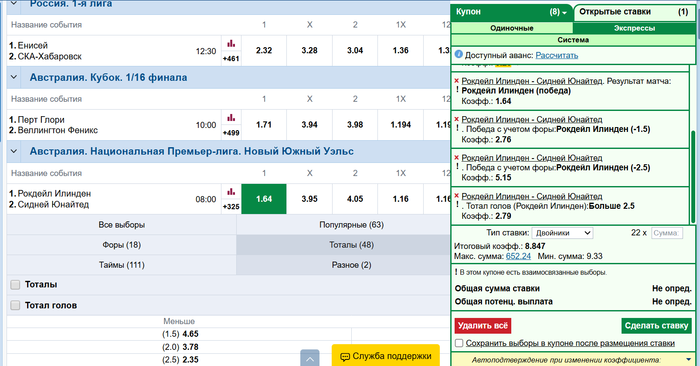
Task: Deselect the highlighted 1.64 odds cell
Action: click(x=264, y=199)
